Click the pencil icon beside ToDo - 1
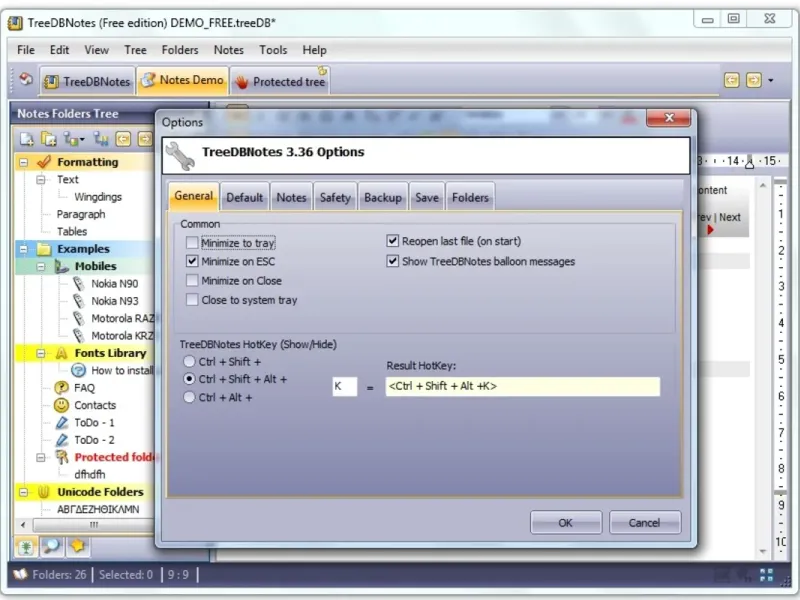The width and height of the screenshot is (800, 600). click(x=62, y=422)
